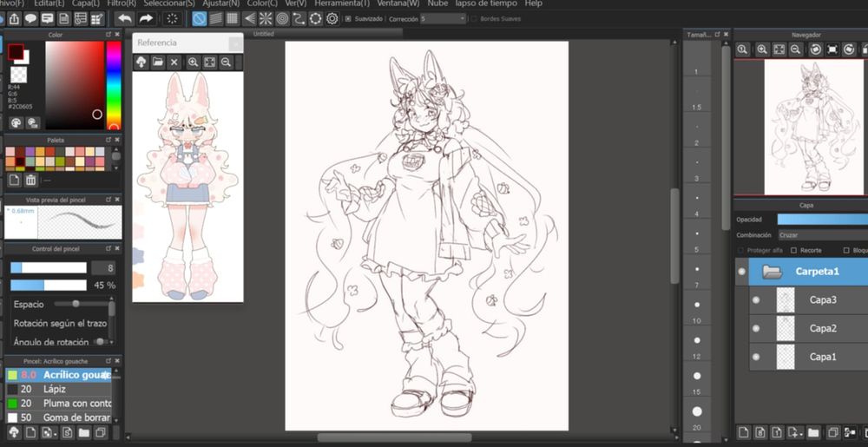Open the brush add dropdown with small arrow
The height and width of the screenshot is (447, 868).
click(x=49, y=432)
